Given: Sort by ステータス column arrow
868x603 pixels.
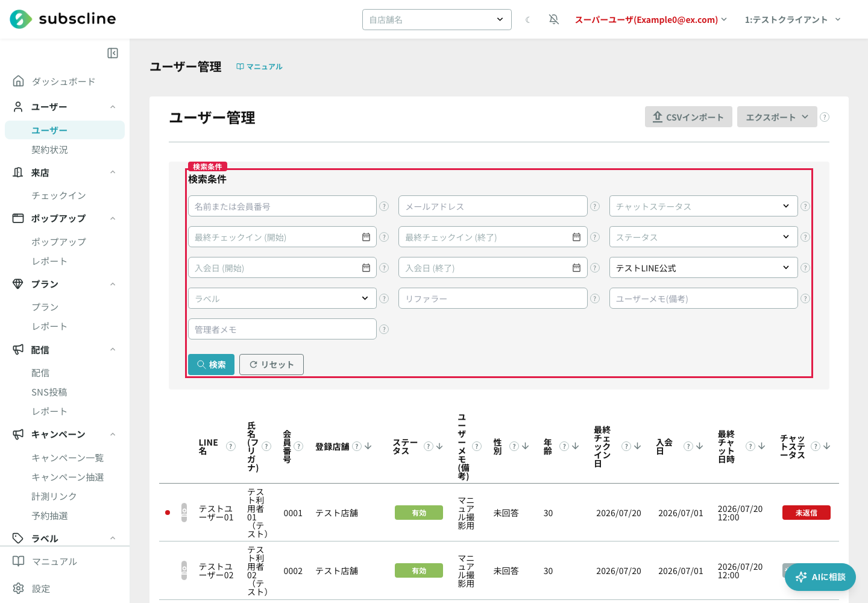Looking at the screenshot, I should pyautogui.click(x=439, y=446).
